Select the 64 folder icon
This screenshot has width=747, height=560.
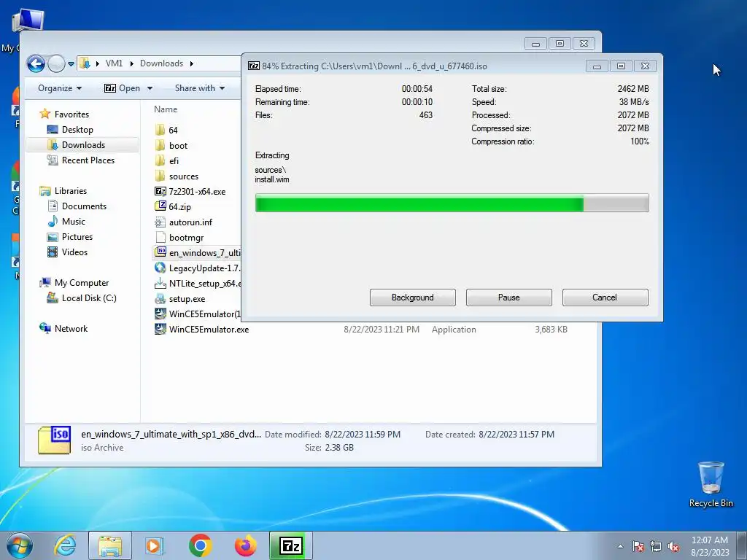point(160,130)
